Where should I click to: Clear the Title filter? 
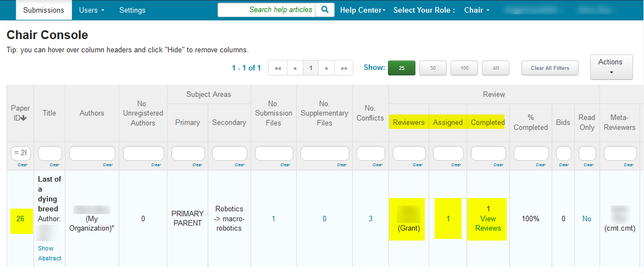54,165
